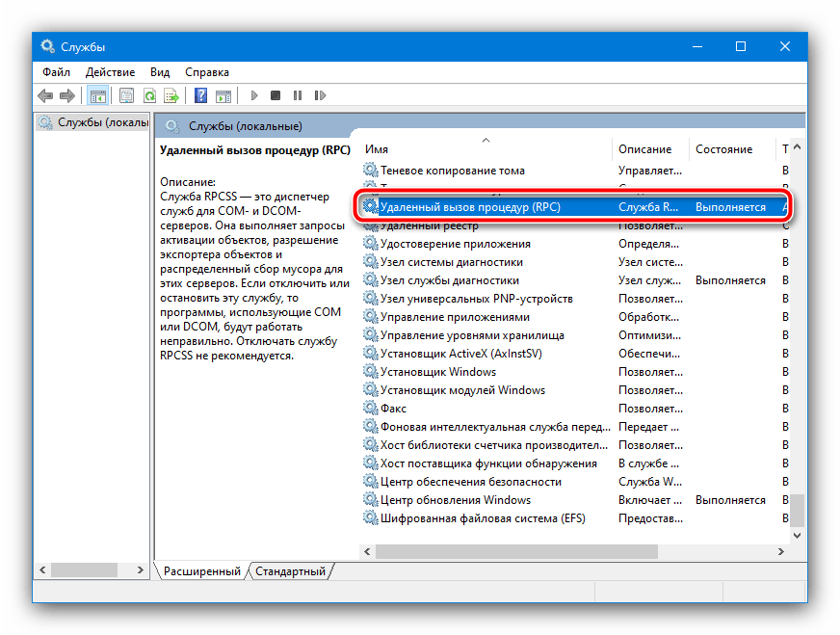The height and width of the screenshot is (635, 840).
Task: Select Управление уровнями хранилища service
Action: click(x=472, y=335)
